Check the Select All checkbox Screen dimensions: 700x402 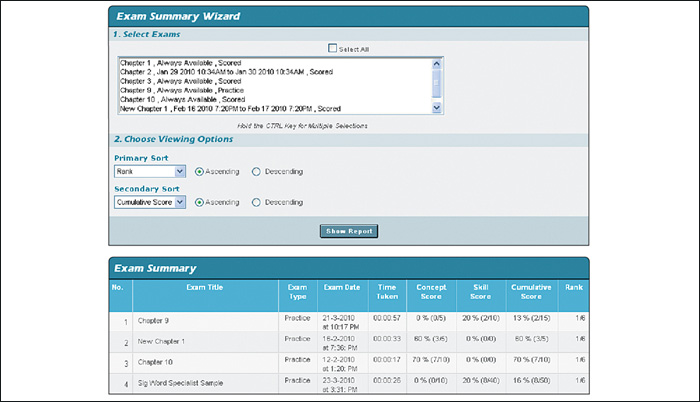[x=333, y=48]
